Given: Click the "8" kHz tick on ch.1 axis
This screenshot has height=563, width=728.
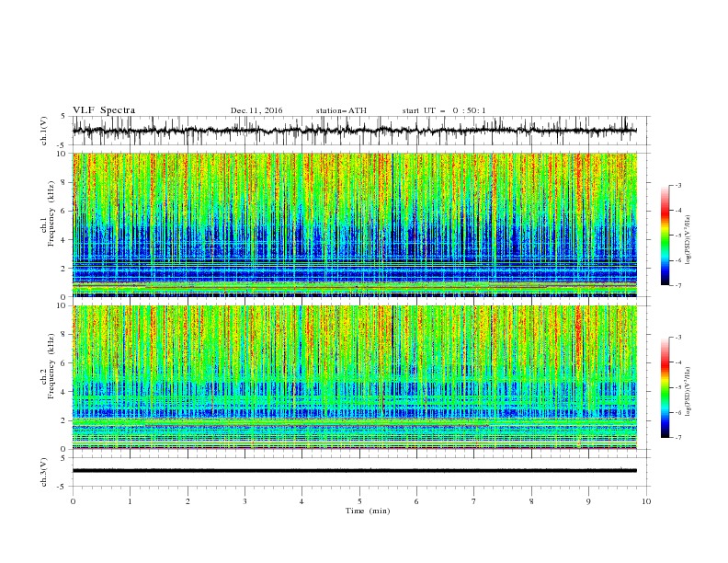Looking at the screenshot, I should tap(63, 182).
